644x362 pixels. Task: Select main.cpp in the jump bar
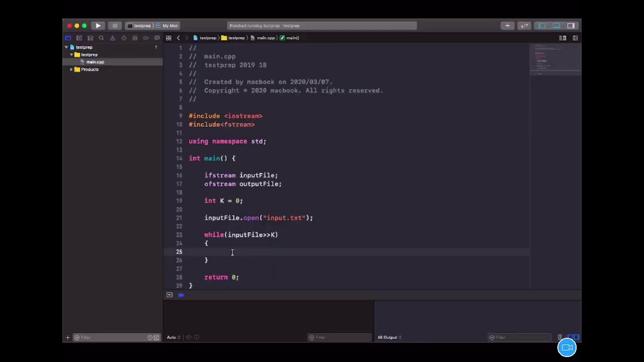tap(263, 38)
